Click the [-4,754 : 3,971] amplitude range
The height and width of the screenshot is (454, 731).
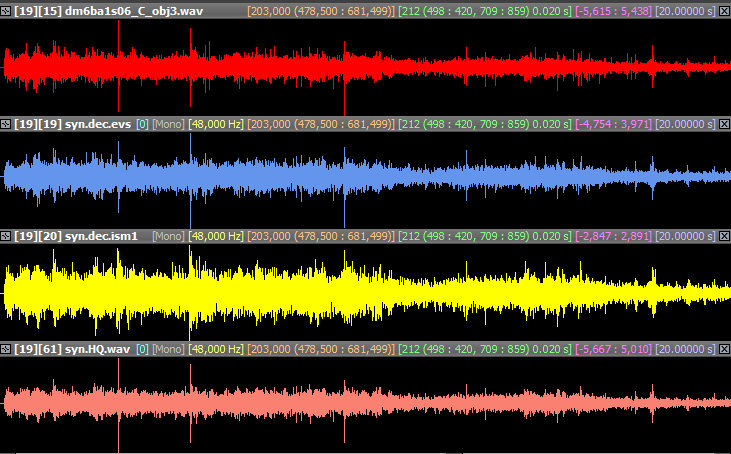click(x=613, y=124)
